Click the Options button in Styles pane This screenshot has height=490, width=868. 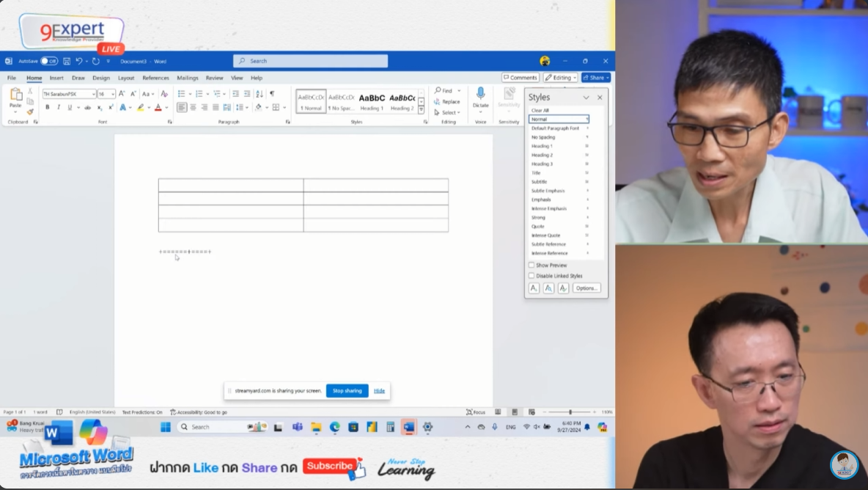(586, 288)
